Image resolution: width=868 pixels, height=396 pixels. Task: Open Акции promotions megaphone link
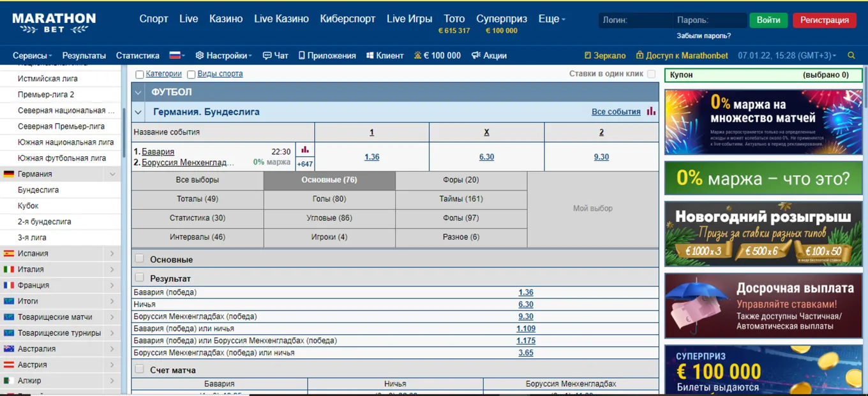(x=489, y=55)
